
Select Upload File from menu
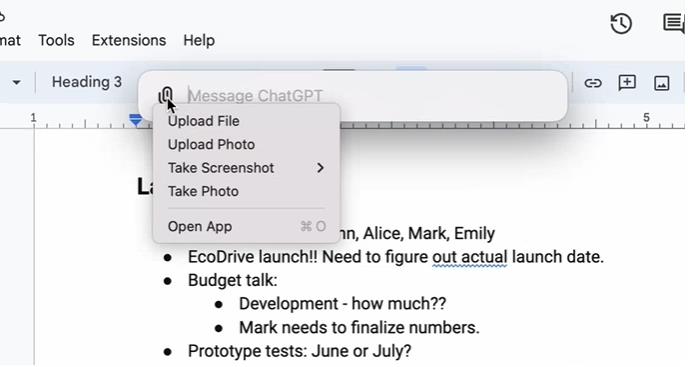click(204, 121)
